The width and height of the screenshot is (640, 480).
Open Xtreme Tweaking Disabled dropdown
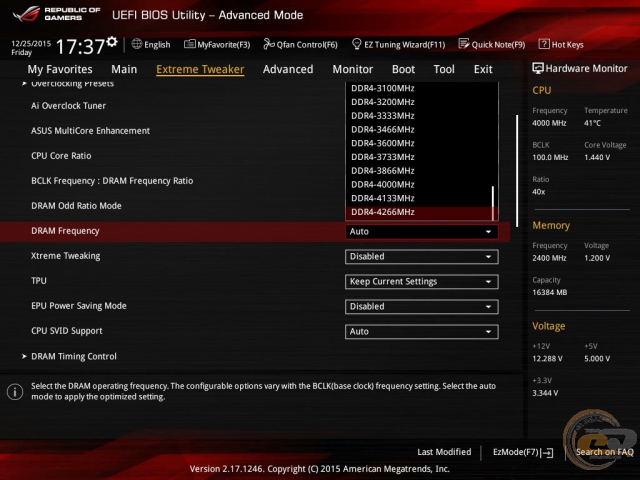pos(421,257)
